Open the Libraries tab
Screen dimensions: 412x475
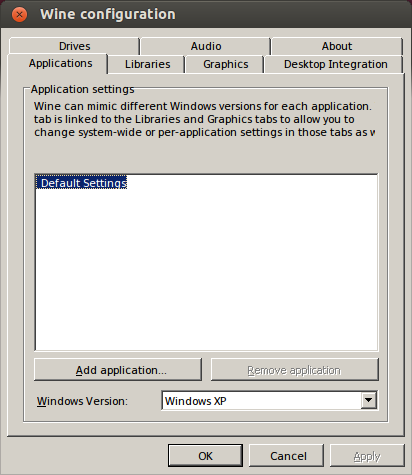point(147,64)
